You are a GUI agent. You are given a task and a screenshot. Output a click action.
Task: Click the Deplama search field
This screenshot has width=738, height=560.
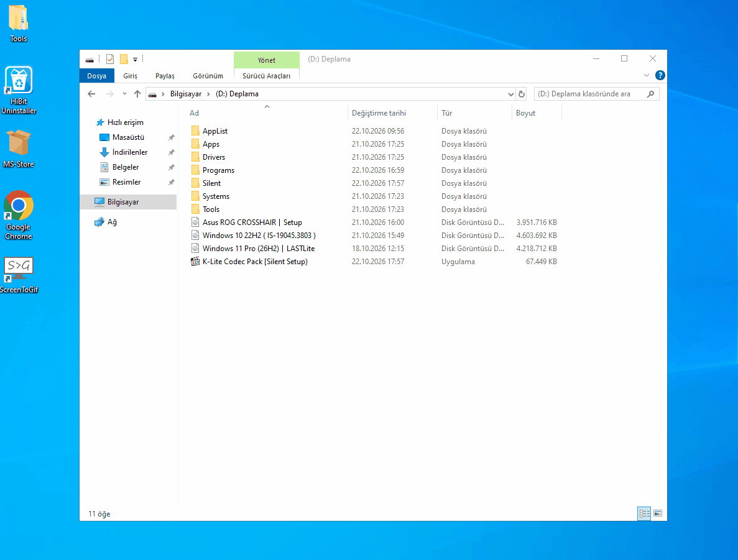(596, 94)
